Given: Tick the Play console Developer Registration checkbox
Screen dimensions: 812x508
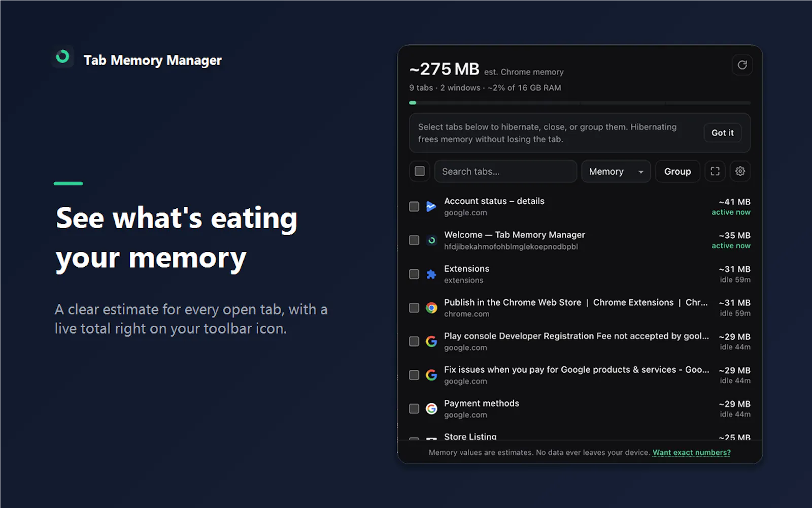Looking at the screenshot, I should [x=414, y=341].
